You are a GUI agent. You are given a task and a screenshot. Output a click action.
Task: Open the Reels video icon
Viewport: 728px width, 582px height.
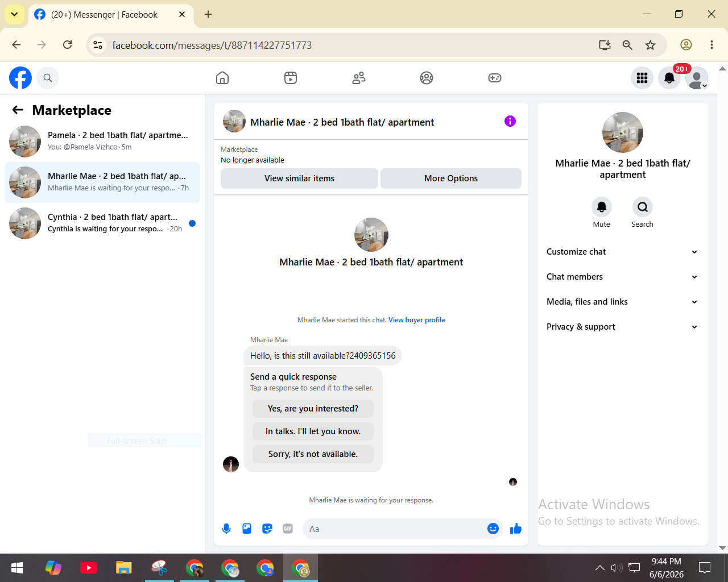click(291, 78)
